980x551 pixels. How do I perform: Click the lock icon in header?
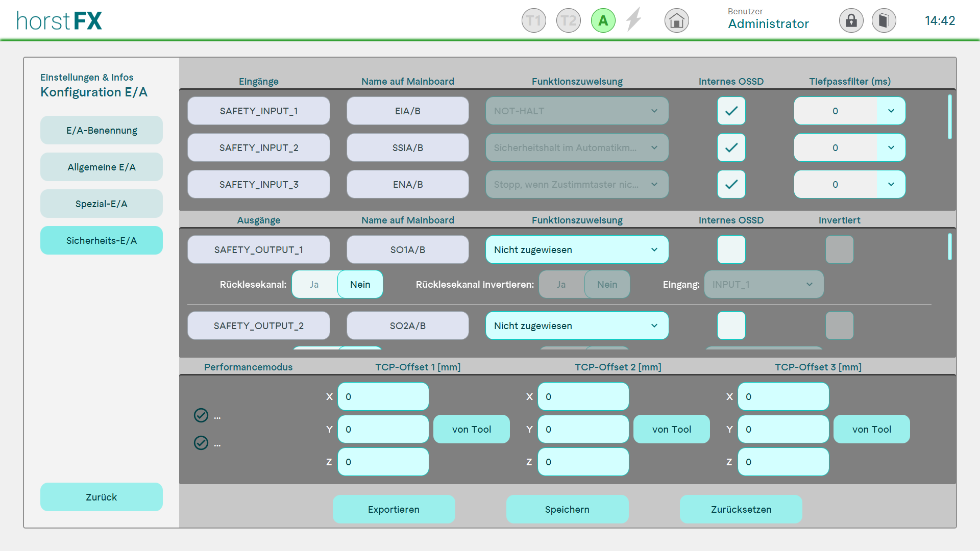point(851,21)
